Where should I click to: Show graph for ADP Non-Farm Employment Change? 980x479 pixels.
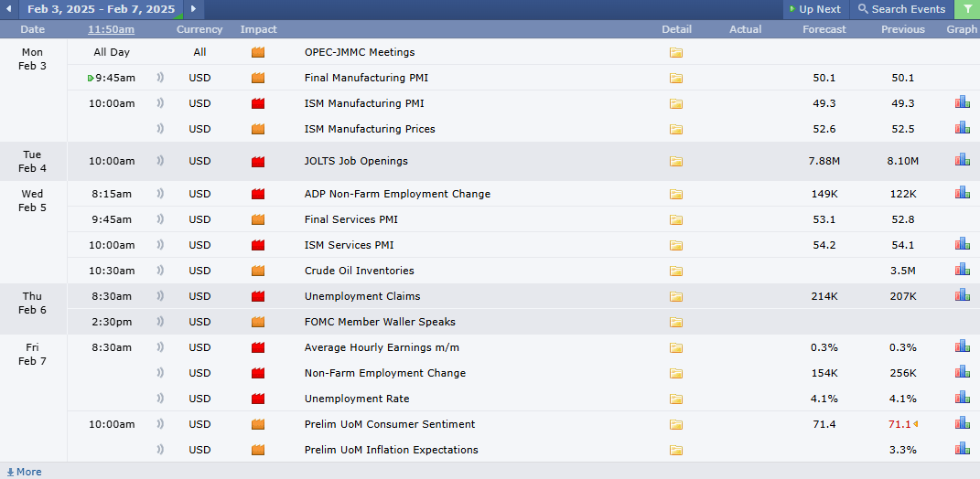tap(962, 193)
